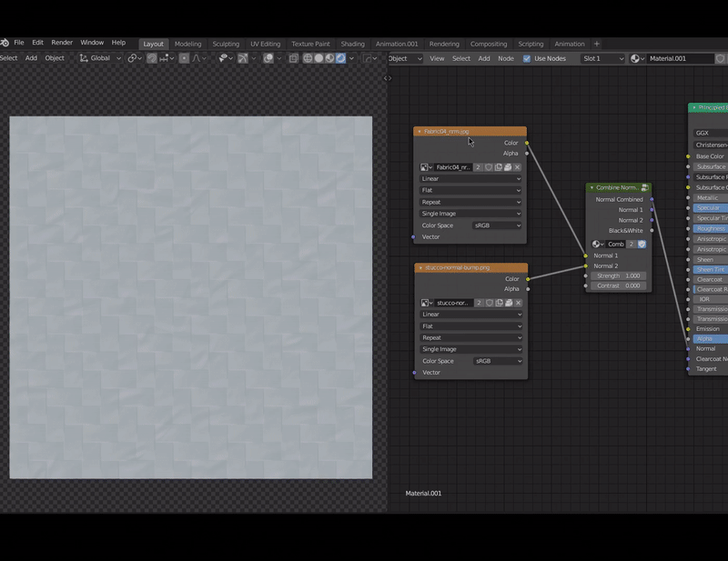The height and width of the screenshot is (561, 728).
Task: Switch to wireframe shading mode
Action: tap(308, 58)
